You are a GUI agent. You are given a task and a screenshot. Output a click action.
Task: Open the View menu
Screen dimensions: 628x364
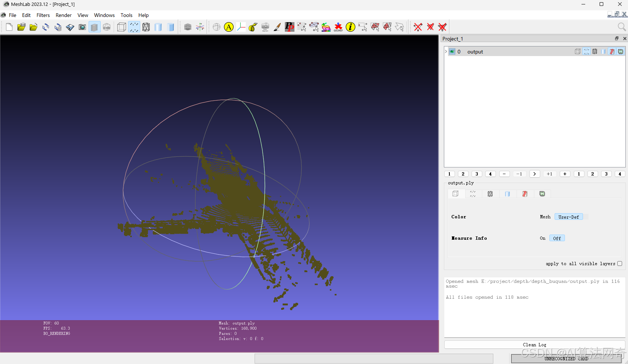tap(83, 15)
